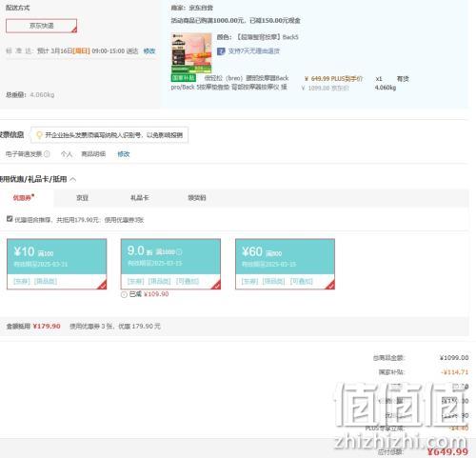The height and width of the screenshot is (458, 476).
Task: Deselect the ¥10 满100 coupon card
Action: (57, 264)
